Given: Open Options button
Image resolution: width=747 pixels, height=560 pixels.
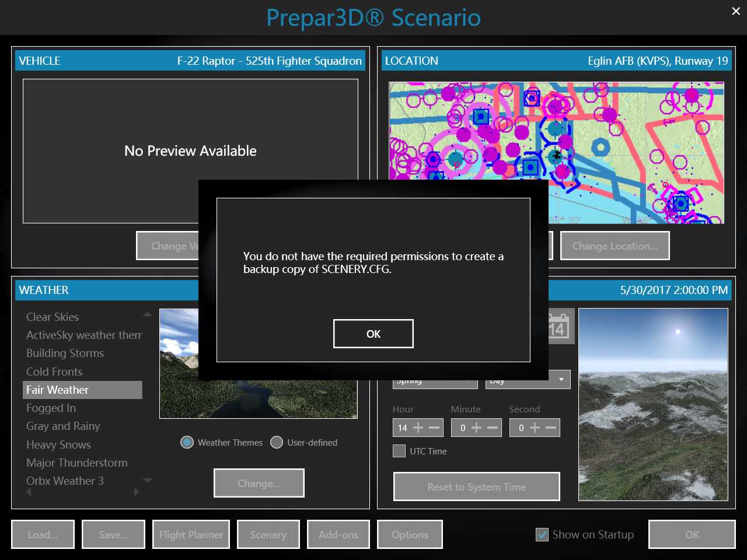Looking at the screenshot, I should [x=410, y=534].
